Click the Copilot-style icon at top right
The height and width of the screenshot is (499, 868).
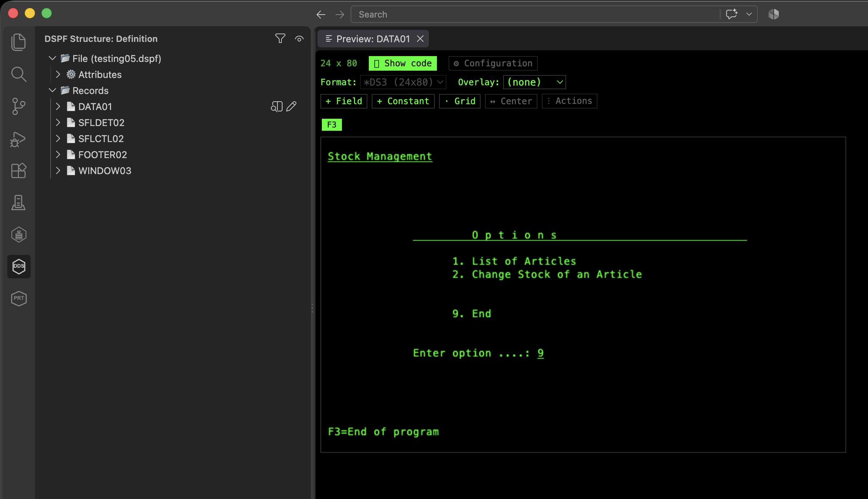(774, 14)
